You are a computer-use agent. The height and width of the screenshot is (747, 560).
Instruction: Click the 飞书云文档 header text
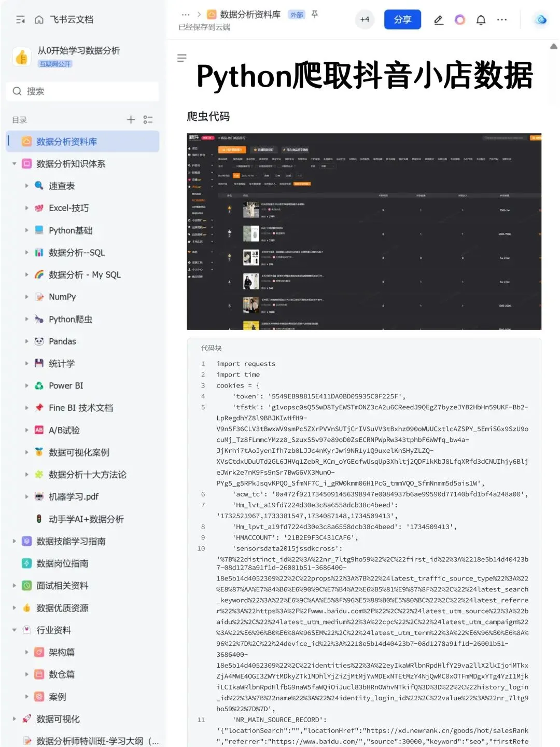pyautogui.click(x=72, y=20)
